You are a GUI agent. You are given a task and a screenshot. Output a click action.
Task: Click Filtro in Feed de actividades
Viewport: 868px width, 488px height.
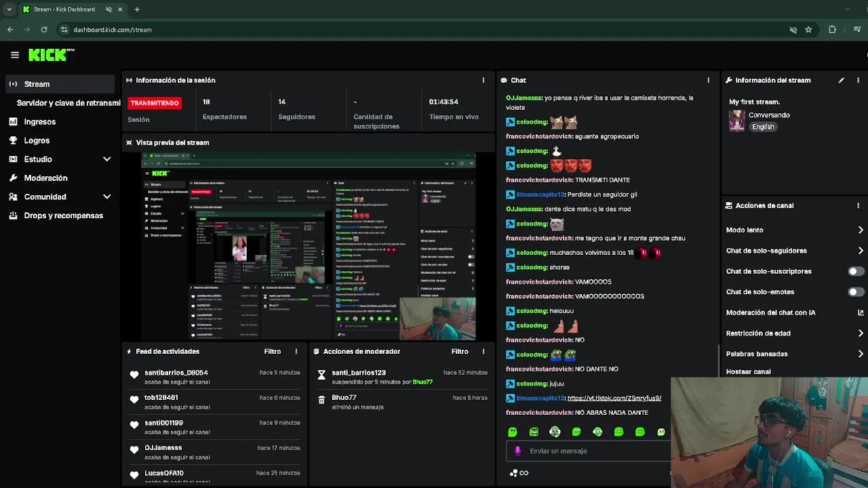pos(273,351)
